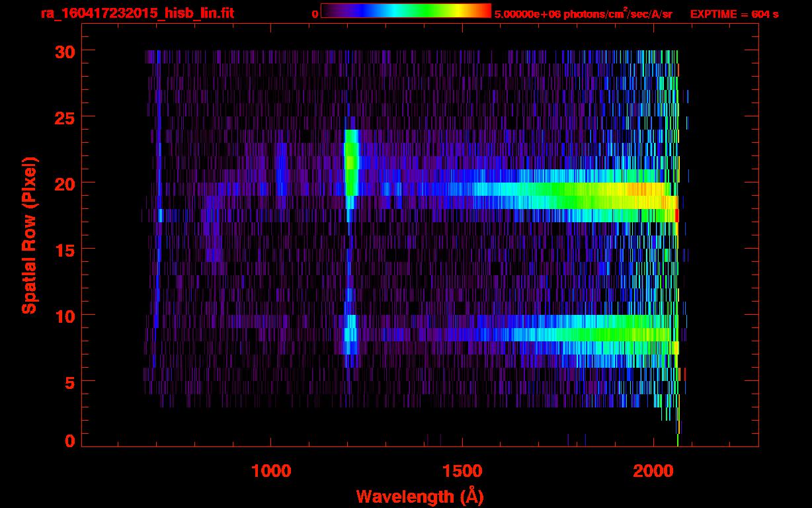
Task: Click the dark violet start of the colorbar
Action: [326, 11]
